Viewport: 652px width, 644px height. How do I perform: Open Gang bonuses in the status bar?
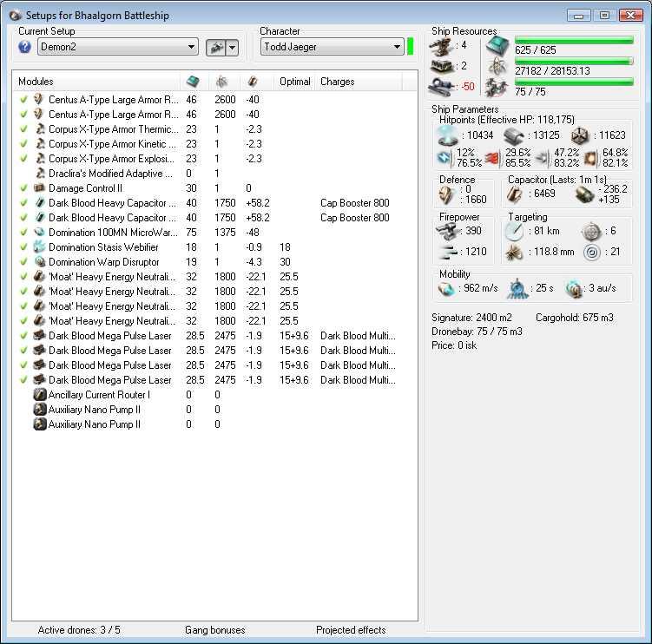pos(215,630)
